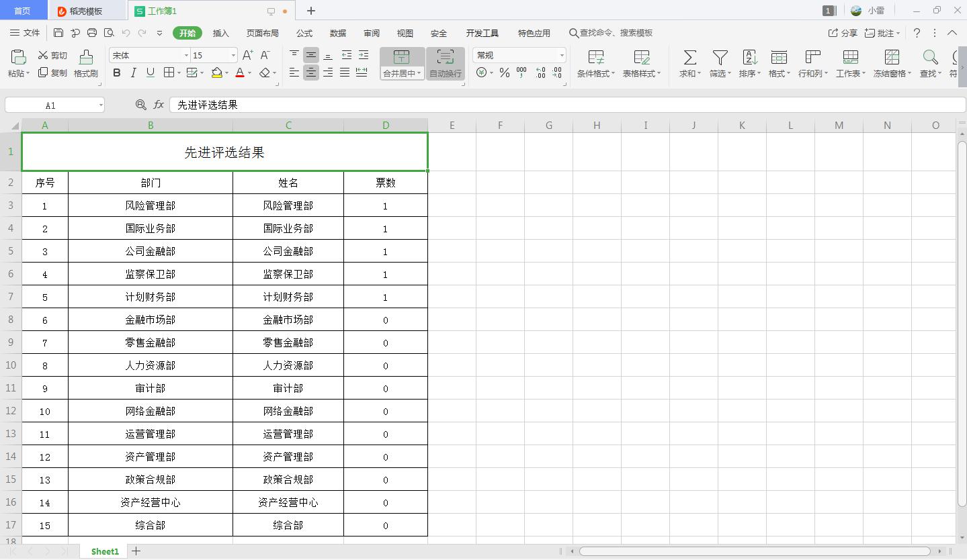
Task: Click the red font color swatch
Action: click(240, 73)
